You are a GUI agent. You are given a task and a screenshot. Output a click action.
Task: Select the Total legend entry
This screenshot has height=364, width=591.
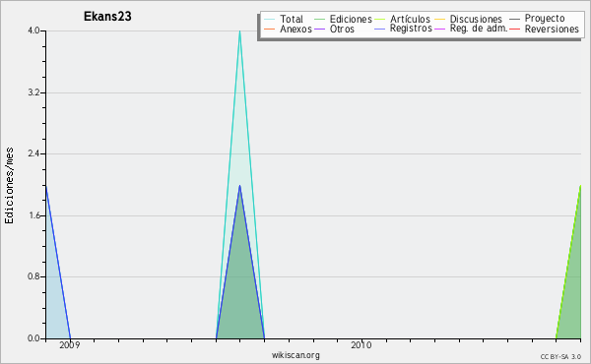(292, 19)
